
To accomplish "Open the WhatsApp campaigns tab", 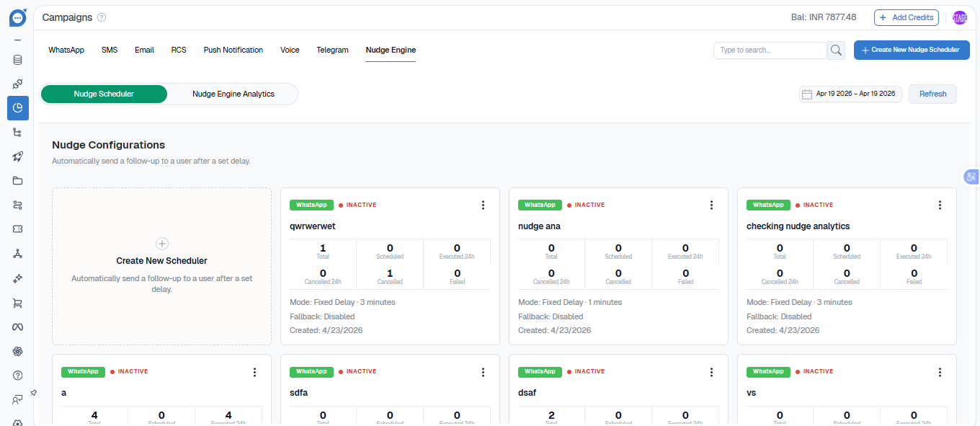I will (x=66, y=50).
